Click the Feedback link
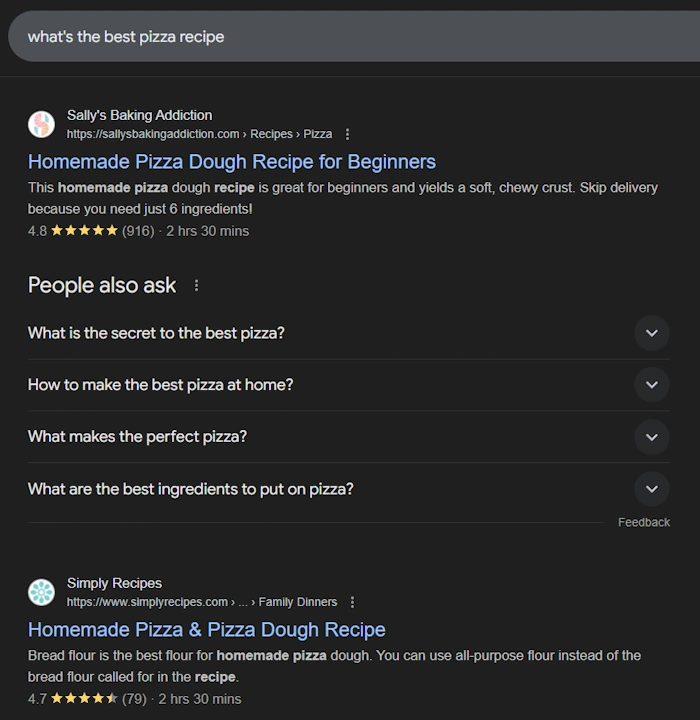 pyautogui.click(x=643, y=522)
